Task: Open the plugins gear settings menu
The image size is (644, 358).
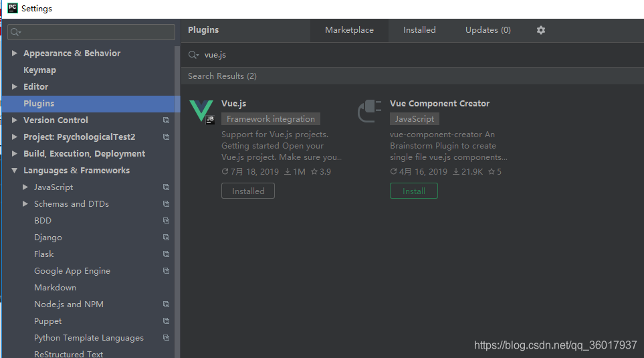Action: [541, 30]
